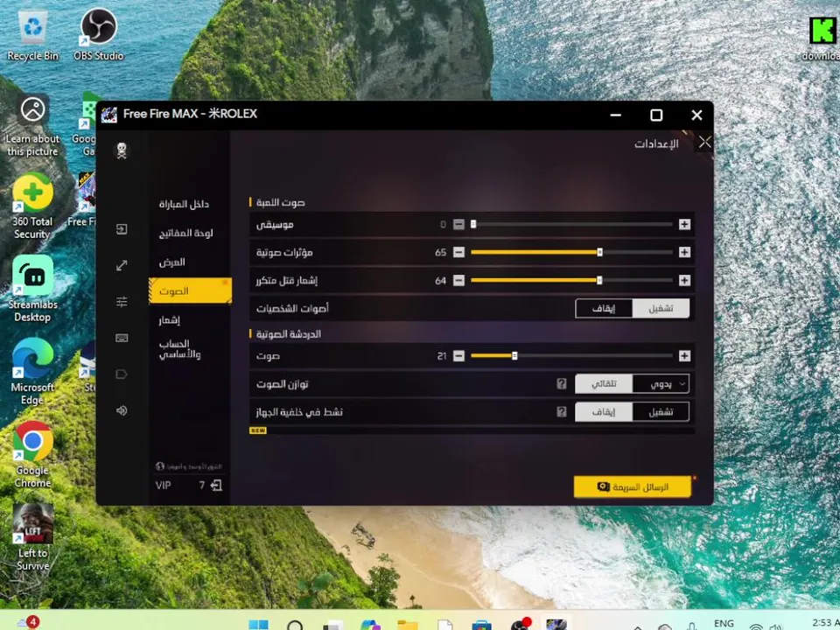Screen dimensions: 840x630
Task: Click the الدردشة الصوتية section header
Action: tap(288, 333)
